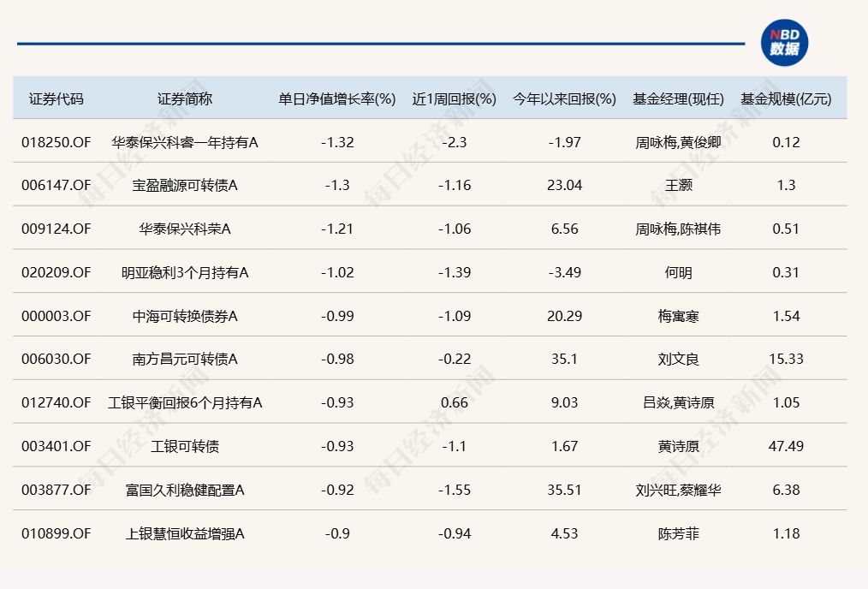Image resolution: width=868 pixels, height=589 pixels.
Task: Click weekly return value -1.16
Action: (455, 186)
